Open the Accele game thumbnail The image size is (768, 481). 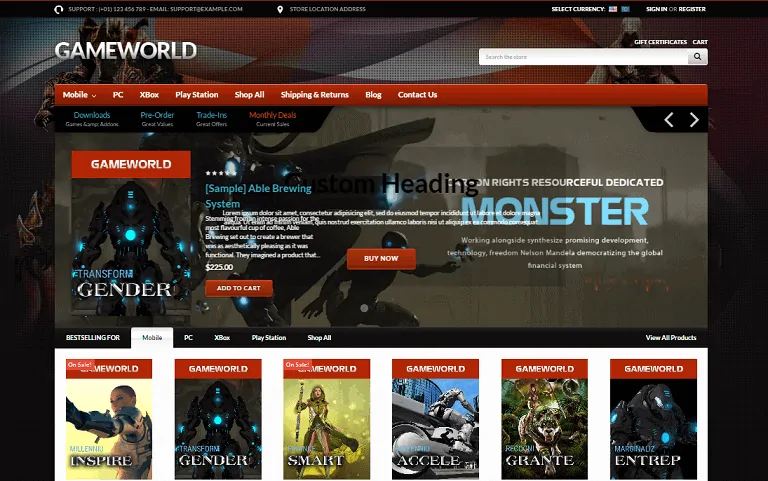point(435,419)
